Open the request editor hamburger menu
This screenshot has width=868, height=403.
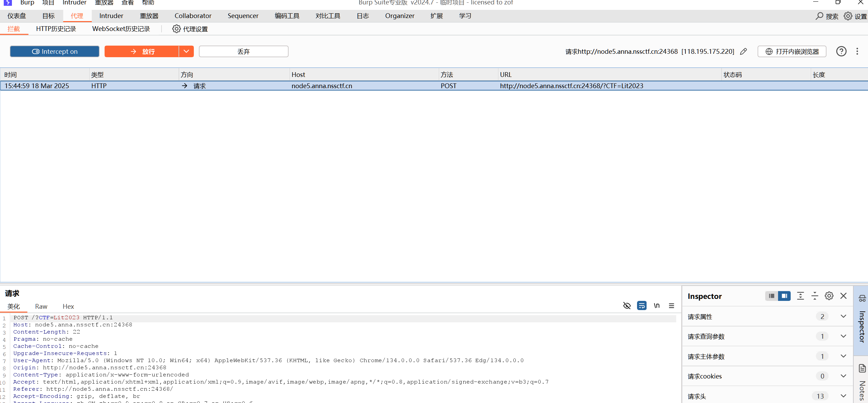point(671,306)
